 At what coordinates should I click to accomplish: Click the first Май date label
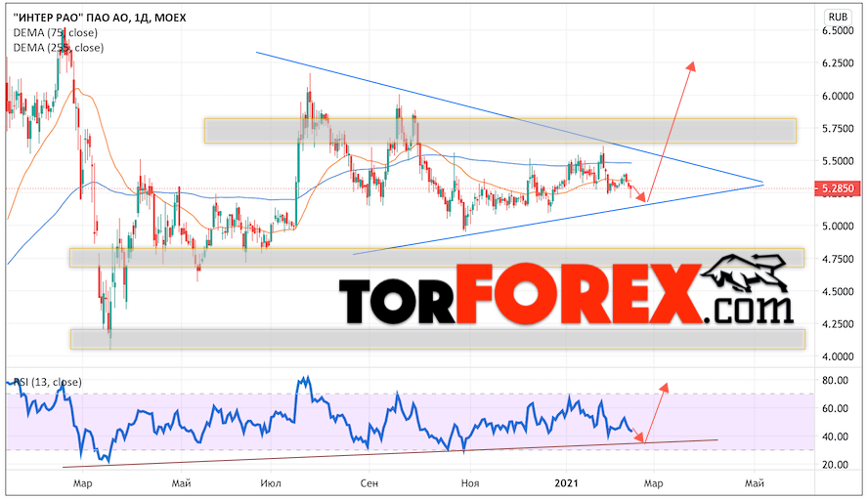(x=181, y=483)
